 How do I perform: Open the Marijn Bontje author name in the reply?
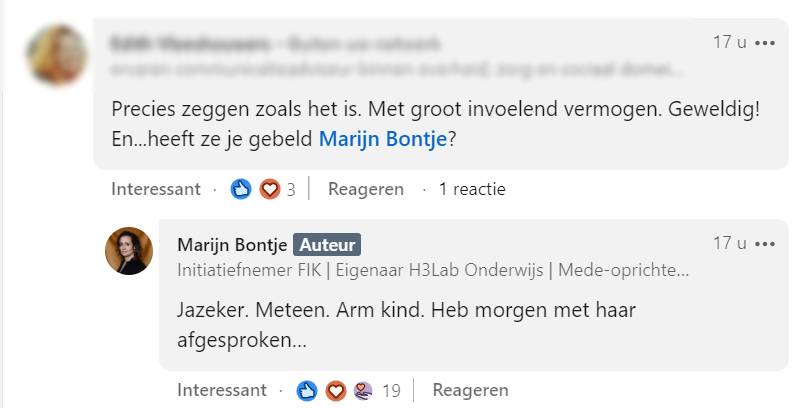[232, 245]
